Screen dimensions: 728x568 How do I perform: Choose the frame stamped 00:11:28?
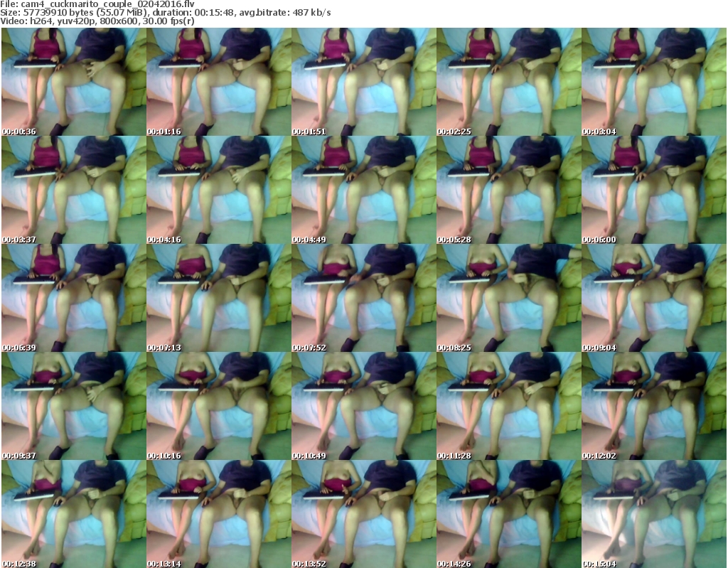508,406
